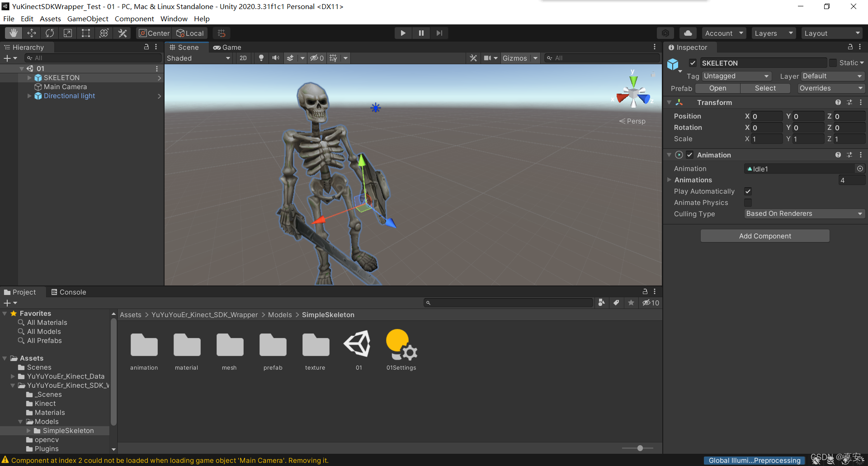Expand the Animations array
The image size is (868, 466).
[x=670, y=180]
